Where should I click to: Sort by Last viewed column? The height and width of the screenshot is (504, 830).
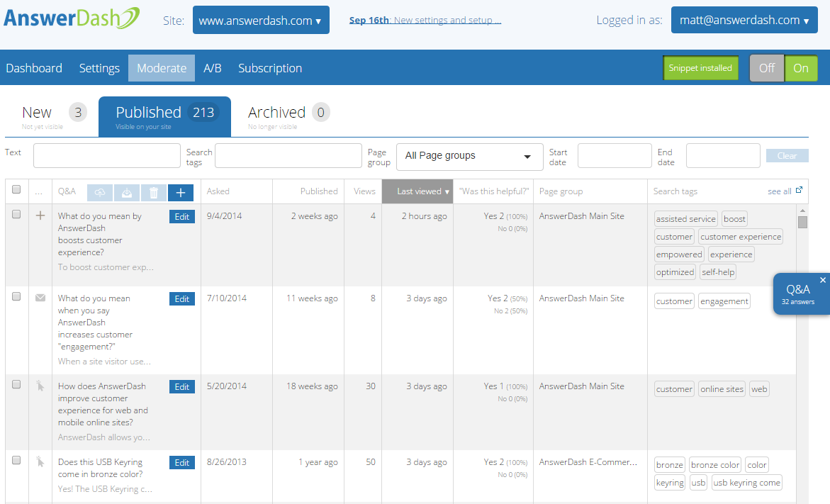pos(417,191)
